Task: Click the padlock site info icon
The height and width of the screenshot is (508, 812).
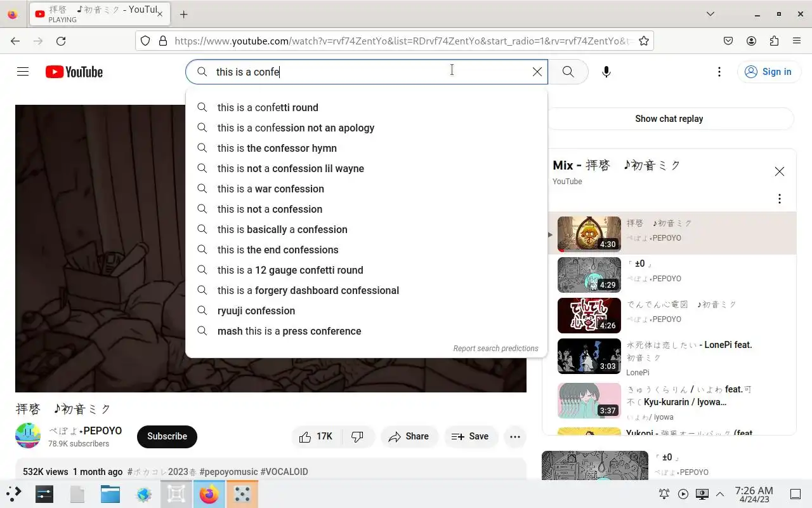Action: 162,41
